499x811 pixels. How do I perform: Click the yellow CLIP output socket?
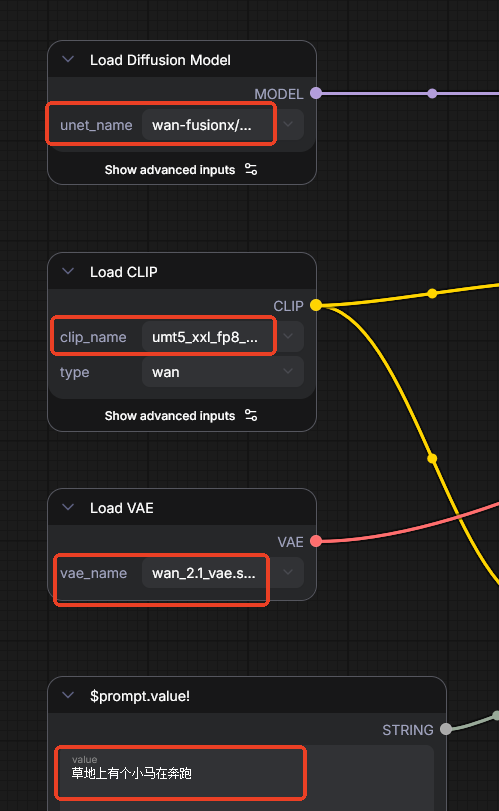[x=316, y=306]
